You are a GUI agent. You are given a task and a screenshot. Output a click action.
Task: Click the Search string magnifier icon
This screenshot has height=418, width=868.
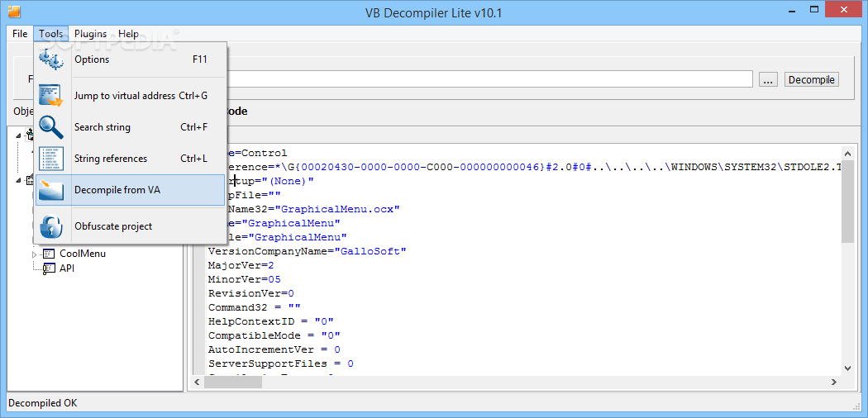click(52, 127)
